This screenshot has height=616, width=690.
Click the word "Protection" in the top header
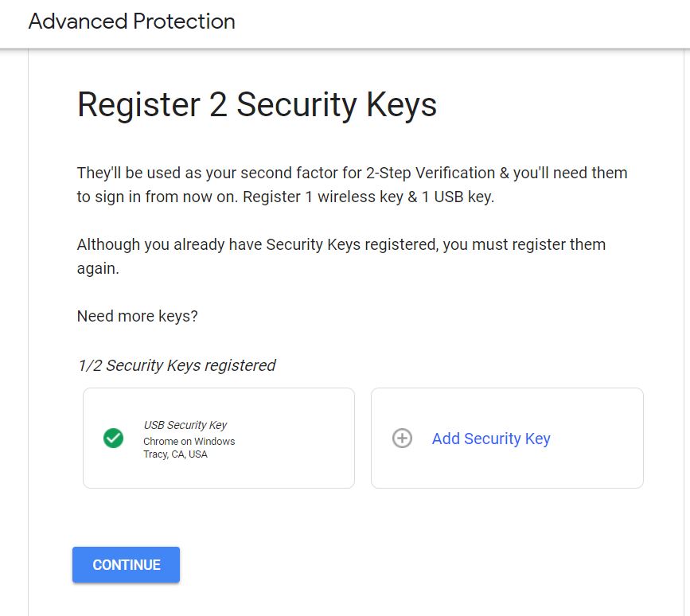click(x=184, y=21)
